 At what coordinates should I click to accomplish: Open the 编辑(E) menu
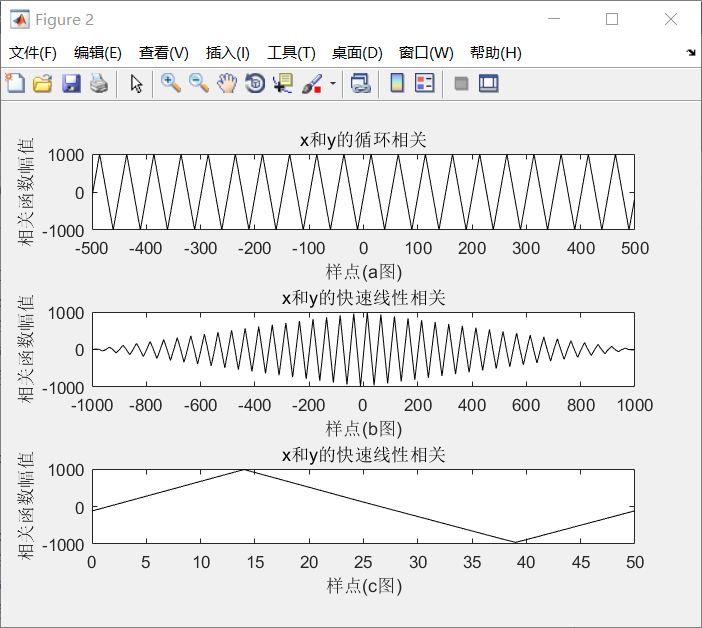pos(98,53)
